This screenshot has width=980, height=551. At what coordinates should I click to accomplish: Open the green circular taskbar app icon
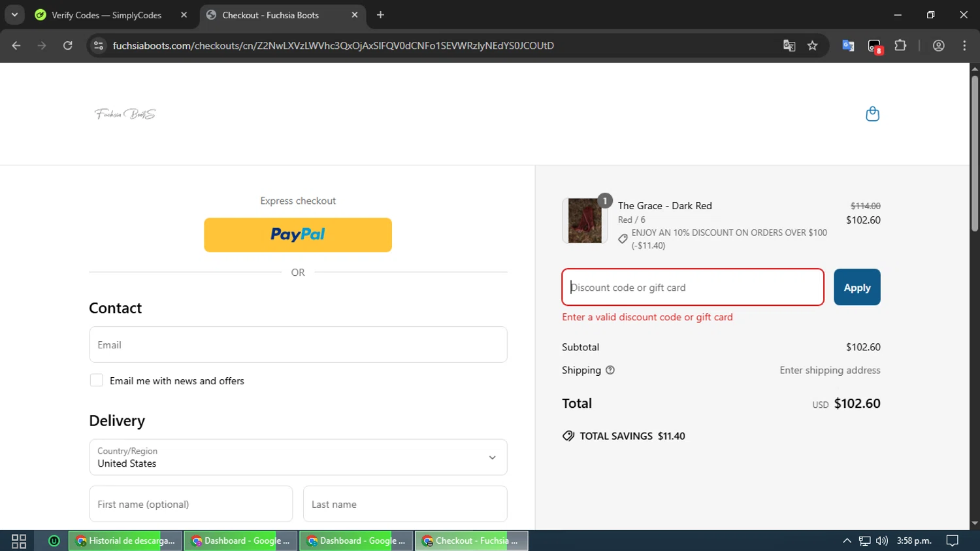(54, 541)
